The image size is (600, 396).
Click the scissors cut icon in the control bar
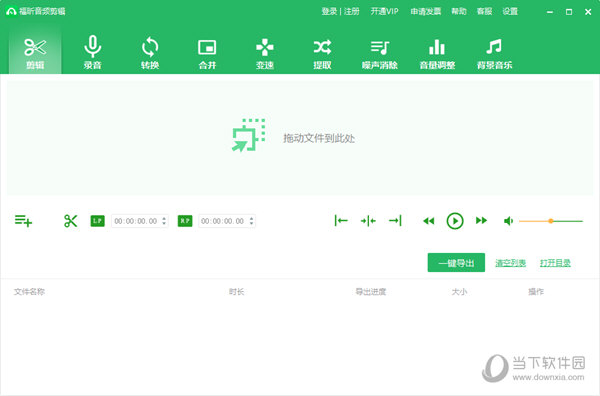(70, 221)
